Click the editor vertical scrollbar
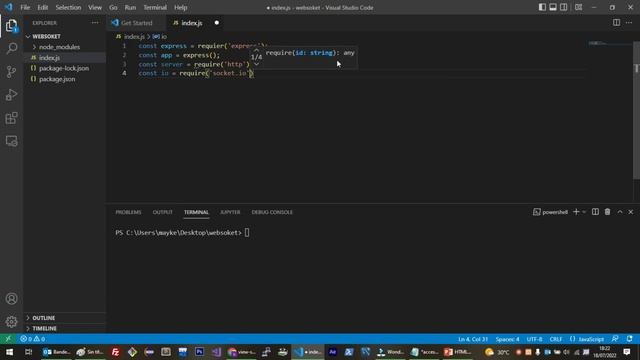The image size is (640, 360). [636, 110]
